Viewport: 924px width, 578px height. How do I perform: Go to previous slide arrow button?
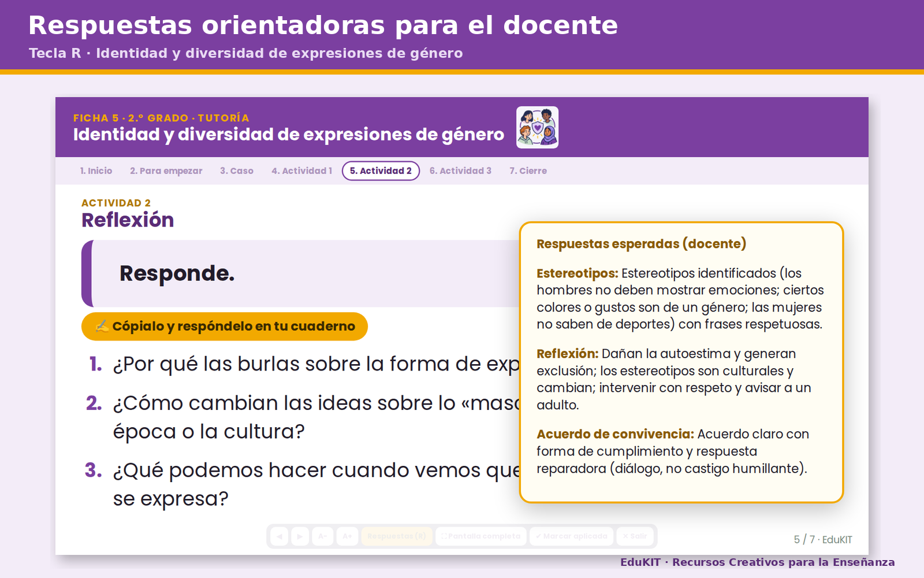pyautogui.click(x=280, y=536)
